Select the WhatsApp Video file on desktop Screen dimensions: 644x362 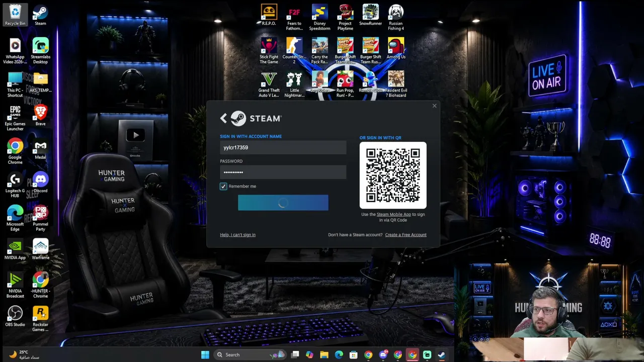pos(15,51)
